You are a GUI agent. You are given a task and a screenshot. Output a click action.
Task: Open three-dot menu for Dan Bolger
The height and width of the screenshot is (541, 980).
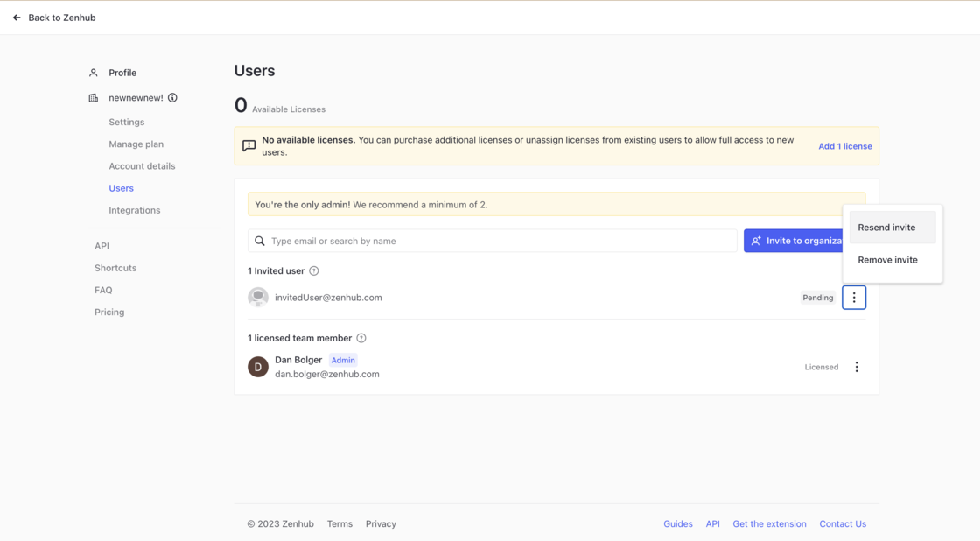(857, 367)
